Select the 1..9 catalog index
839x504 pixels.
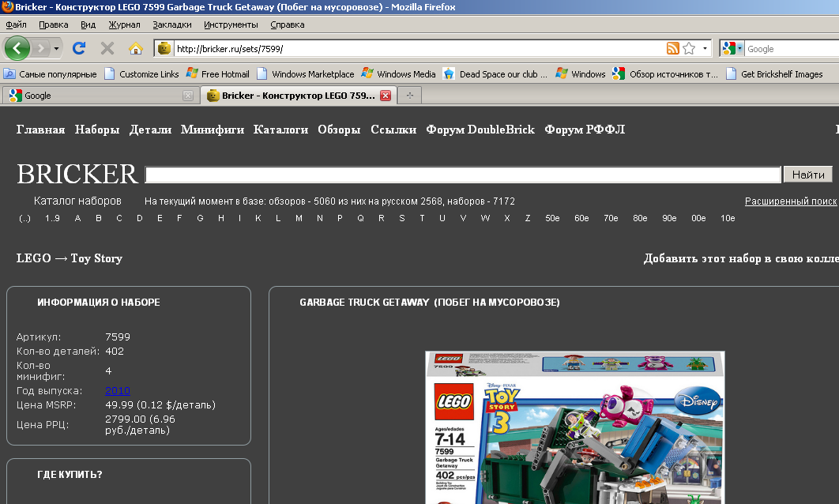pos(52,218)
